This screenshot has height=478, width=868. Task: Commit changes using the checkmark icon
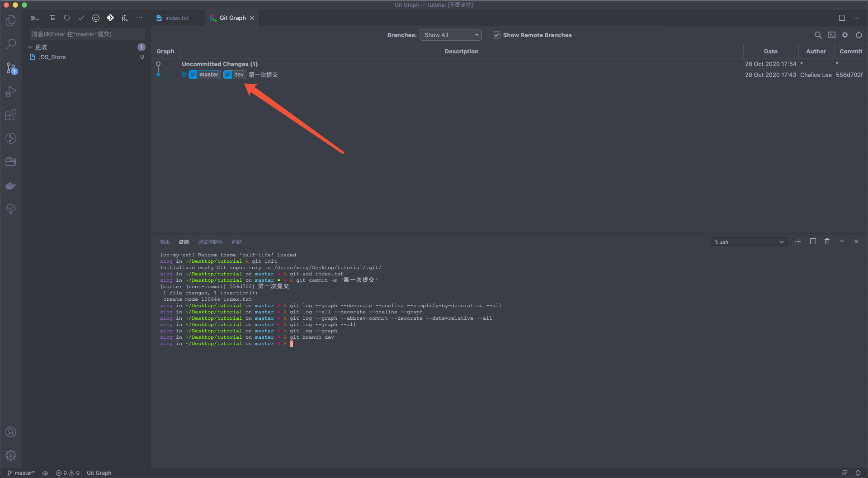(81, 18)
